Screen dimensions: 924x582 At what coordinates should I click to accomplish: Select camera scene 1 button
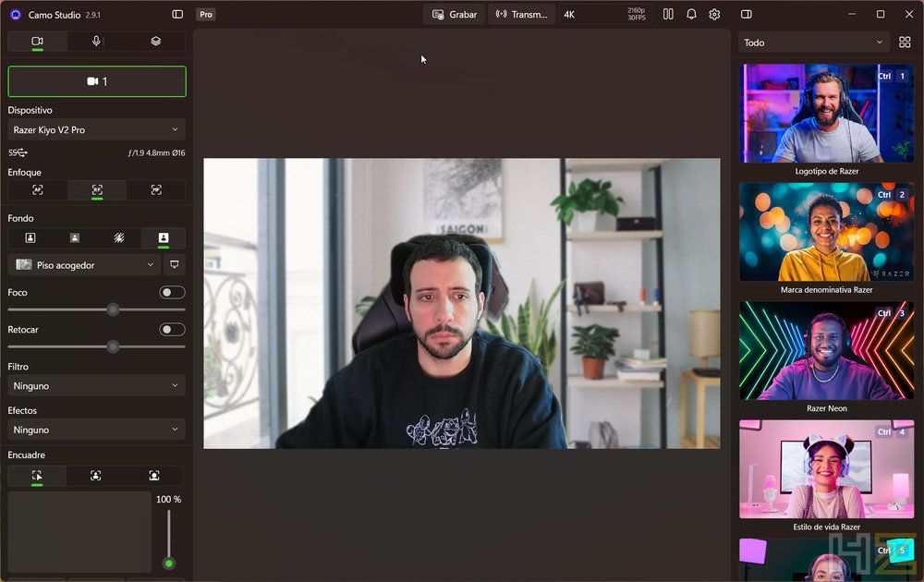tap(97, 81)
